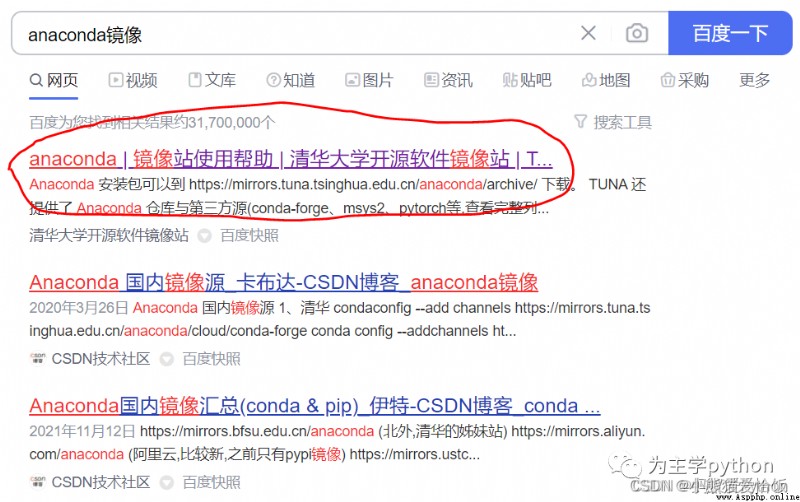The height and width of the screenshot is (502, 800).
Task: Select the 网页 tab
Action: point(54,80)
